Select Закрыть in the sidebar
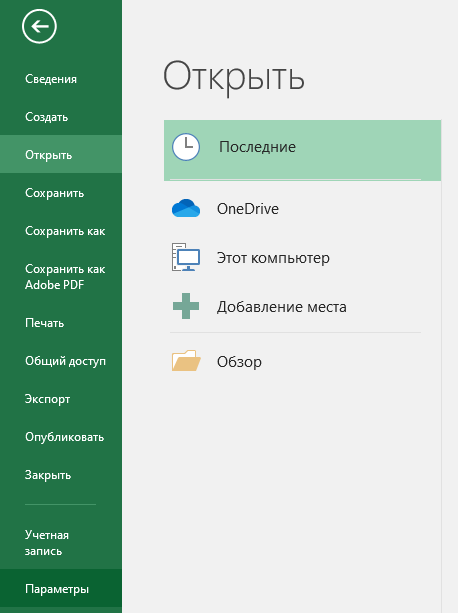Viewport: 458px width, 613px height. pos(61,475)
